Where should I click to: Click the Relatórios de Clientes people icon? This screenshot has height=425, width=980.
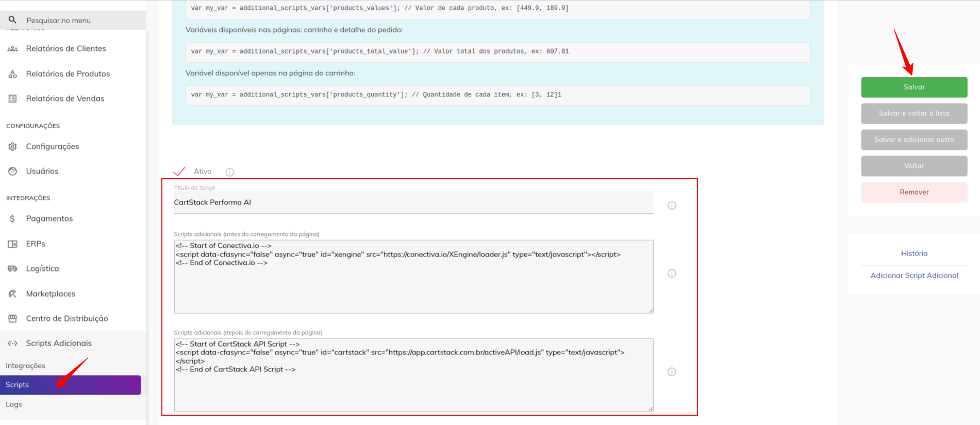coord(12,48)
